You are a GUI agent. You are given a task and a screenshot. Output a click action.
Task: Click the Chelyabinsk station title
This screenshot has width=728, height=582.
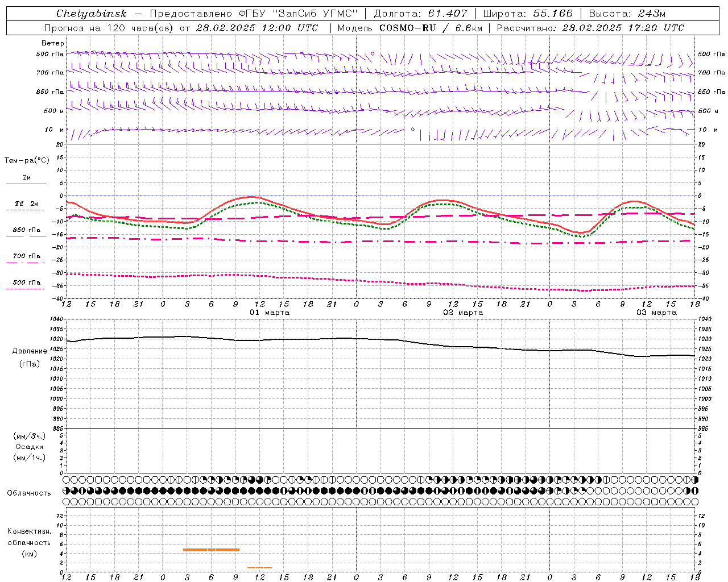(x=92, y=14)
